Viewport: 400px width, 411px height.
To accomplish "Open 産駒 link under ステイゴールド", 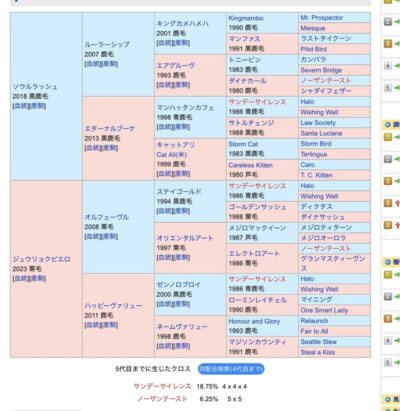I will click(181, 211).
